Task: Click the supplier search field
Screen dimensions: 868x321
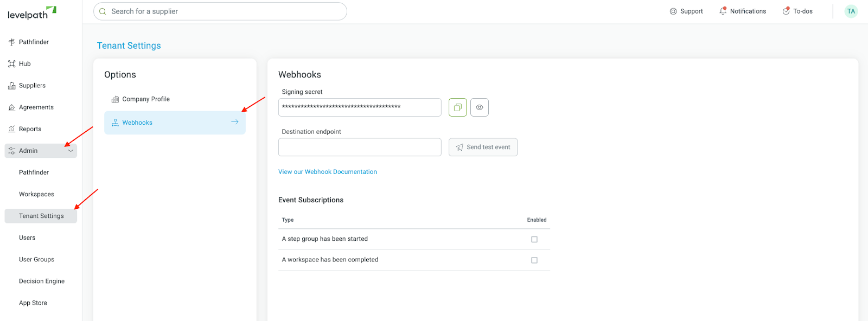Action: [x=220, y=11]
